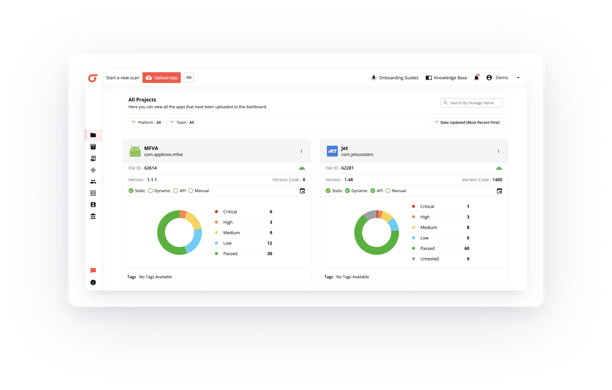
Task: Click the Dynamic scan circle on the MFVA card
Action: point(150,191)
